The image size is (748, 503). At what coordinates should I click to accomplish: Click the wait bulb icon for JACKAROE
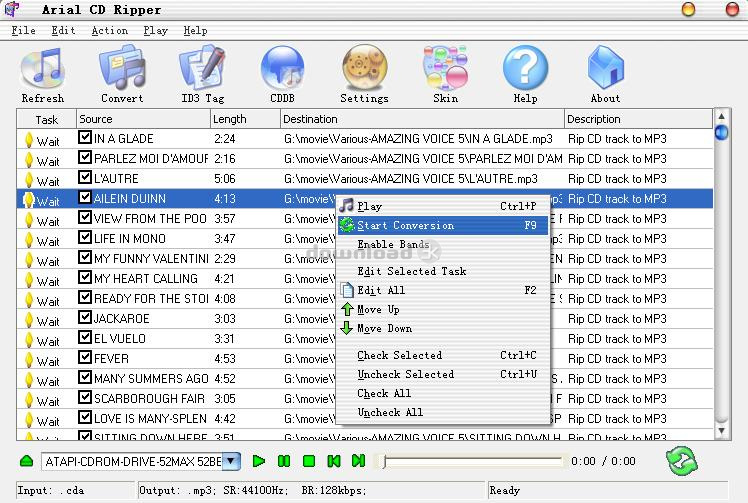(x=29, y=319)
